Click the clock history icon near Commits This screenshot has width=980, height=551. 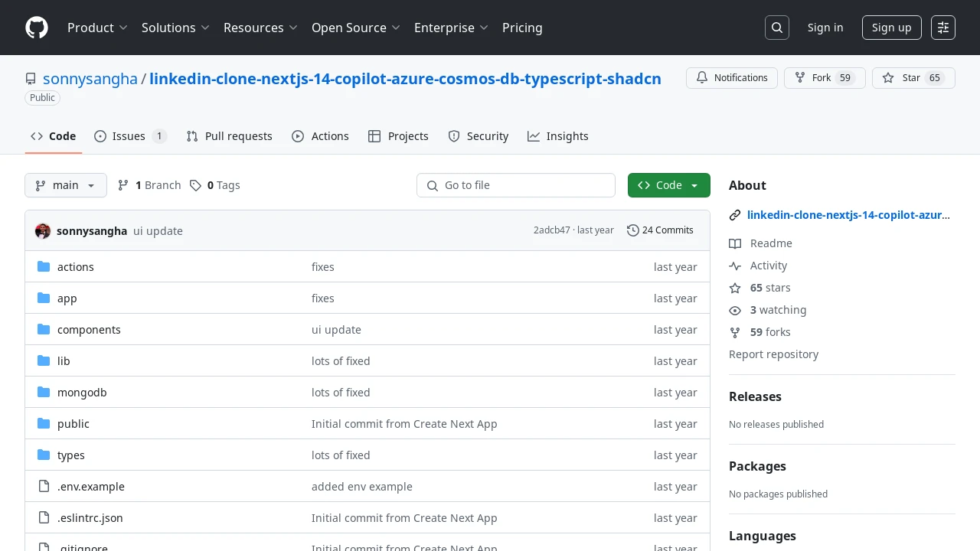tap(632, 230)
